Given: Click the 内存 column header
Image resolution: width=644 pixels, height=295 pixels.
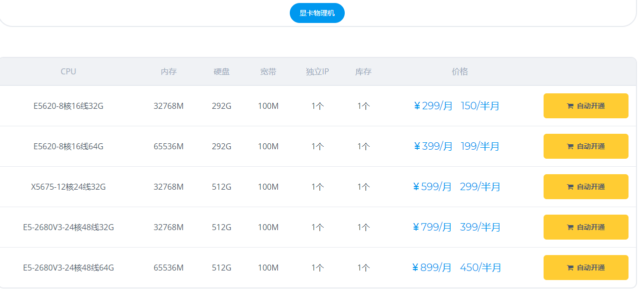Looking at the screenshot, I should click(x=168, y=71).
